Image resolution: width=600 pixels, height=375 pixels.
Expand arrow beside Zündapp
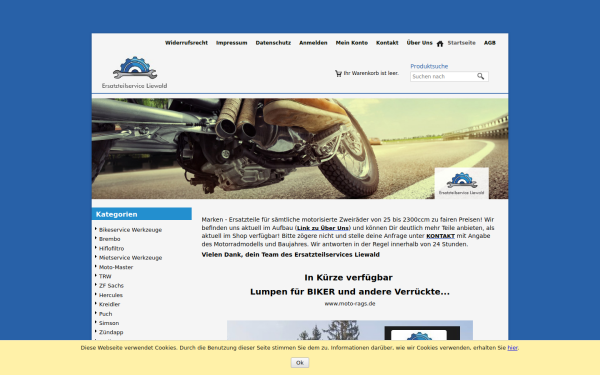(x=96, y=331)
